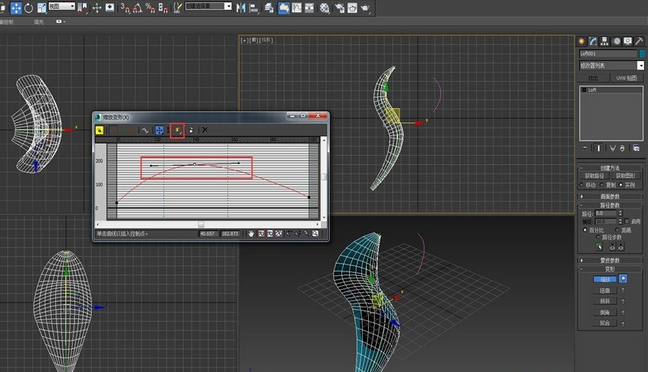Activate the Select and Rotate tool

(29, 8)
